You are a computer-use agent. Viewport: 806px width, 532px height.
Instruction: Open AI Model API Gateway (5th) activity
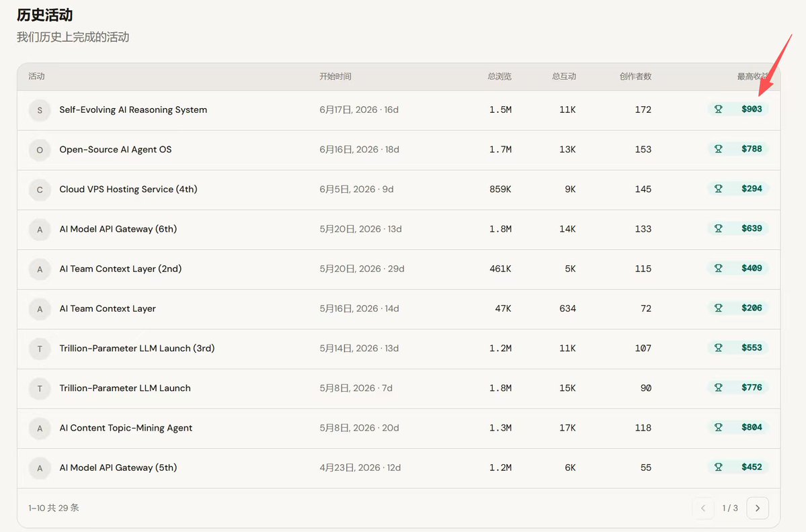pos(118,468)
